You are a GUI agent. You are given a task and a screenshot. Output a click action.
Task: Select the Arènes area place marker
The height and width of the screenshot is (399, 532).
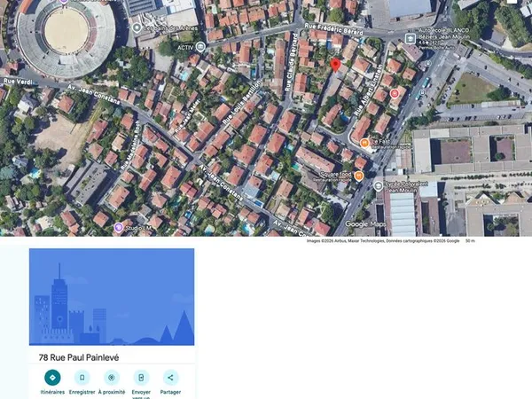pos(137,27)
